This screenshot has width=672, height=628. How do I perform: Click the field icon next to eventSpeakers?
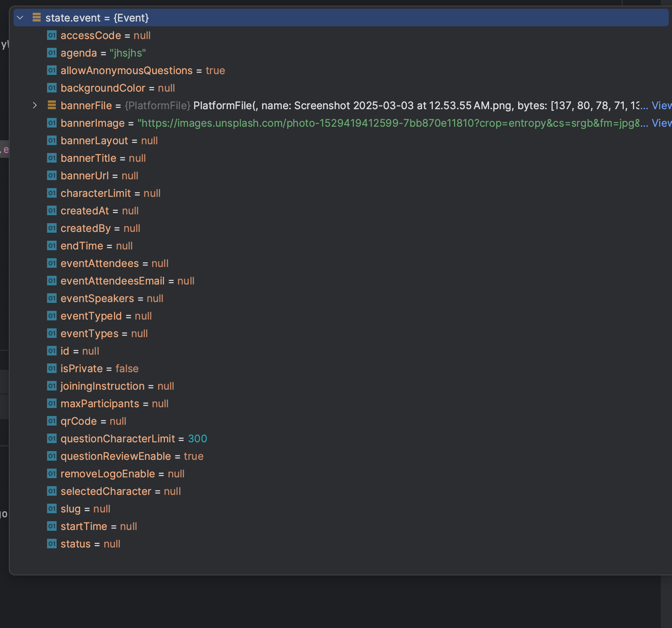pyautogui.click(x=52, y=298)
